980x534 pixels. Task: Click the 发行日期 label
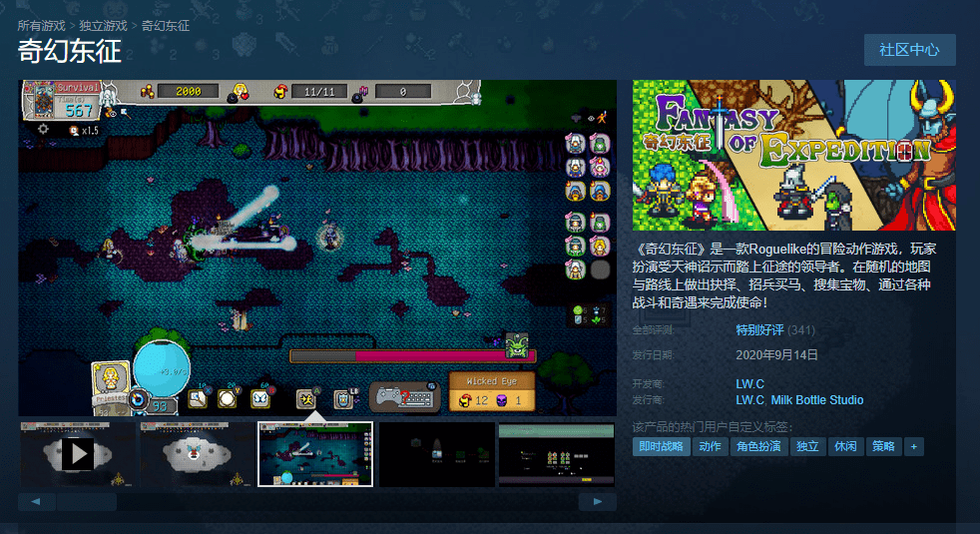653,355
